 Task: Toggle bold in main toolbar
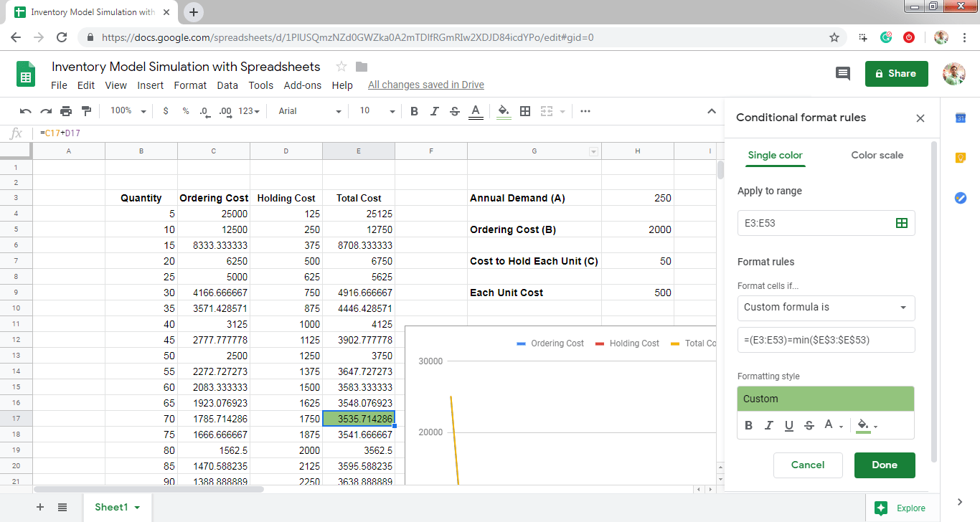point(414,111)
